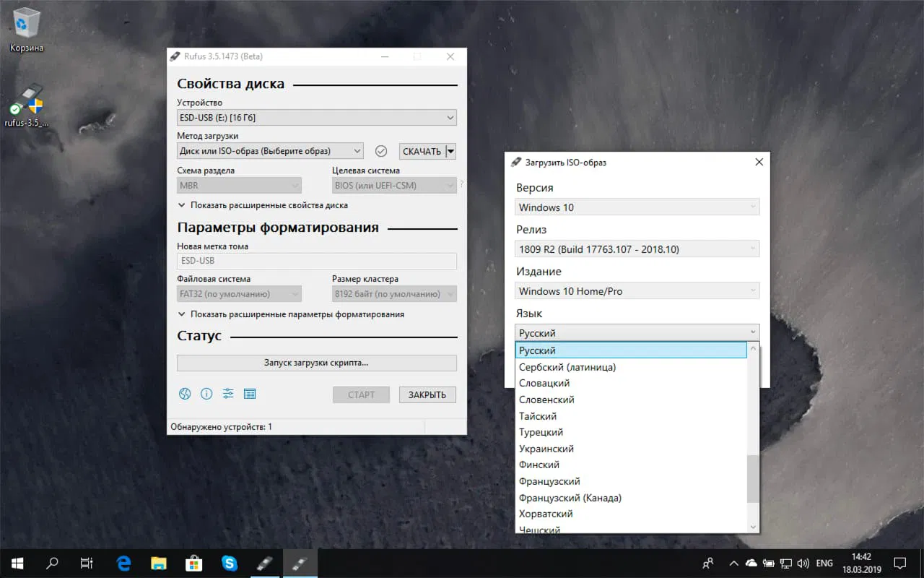The height and width of the screenshot is (578, 924).
Task: Close the Загрузить ISO-образ dialog
Action: [x=759, y=163]
